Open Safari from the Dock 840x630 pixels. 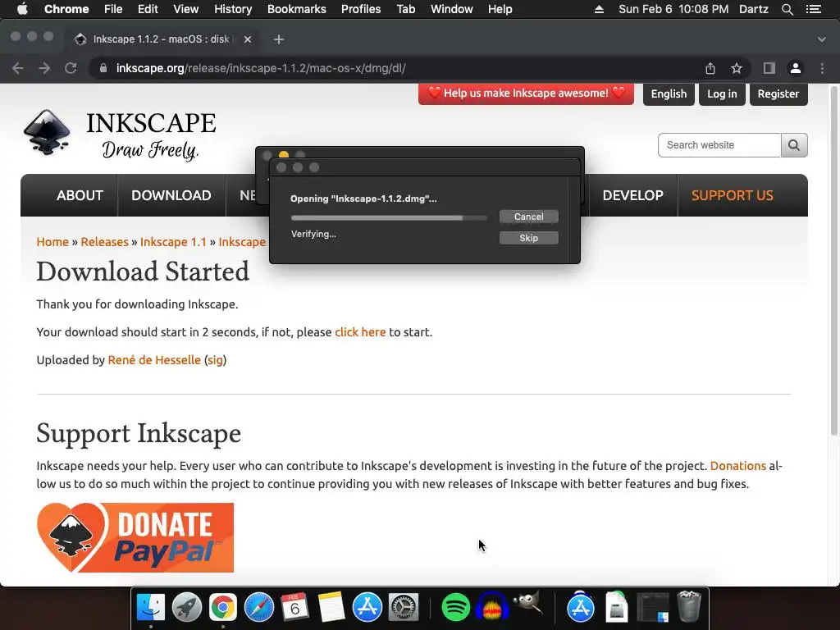(258, 608)
